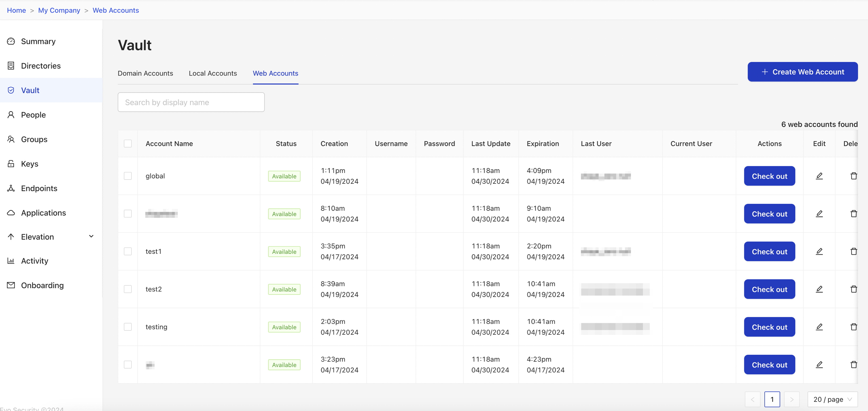Select the test1 account row checkbox
The width and height of the screenshot is (868, 411).
tap(128, 251)
